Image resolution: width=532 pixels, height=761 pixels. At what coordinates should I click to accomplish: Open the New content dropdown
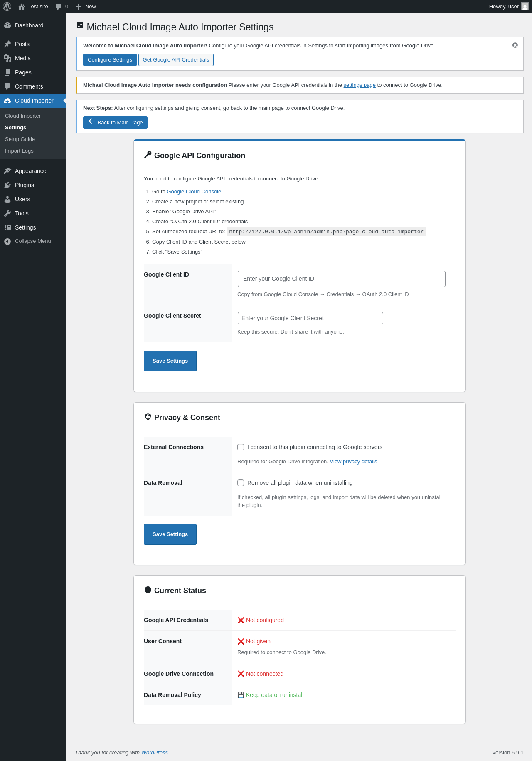point(86,7)
